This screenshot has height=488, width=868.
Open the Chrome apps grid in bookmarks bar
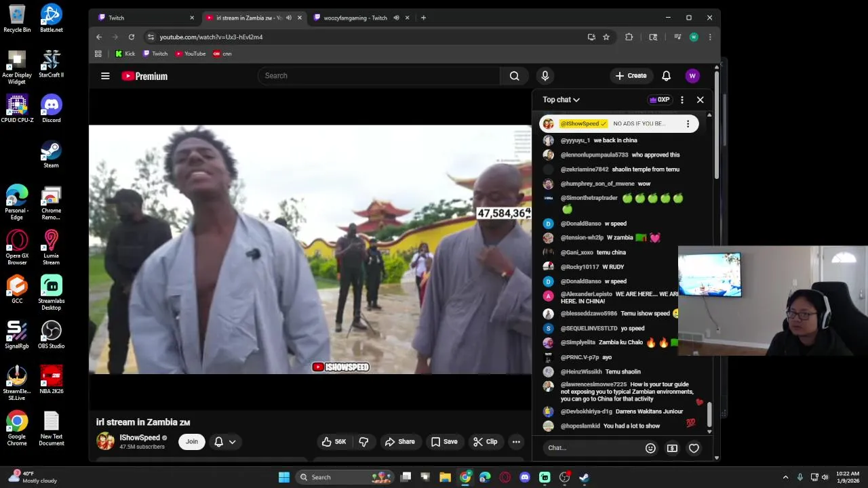click(x=98, y=54)
